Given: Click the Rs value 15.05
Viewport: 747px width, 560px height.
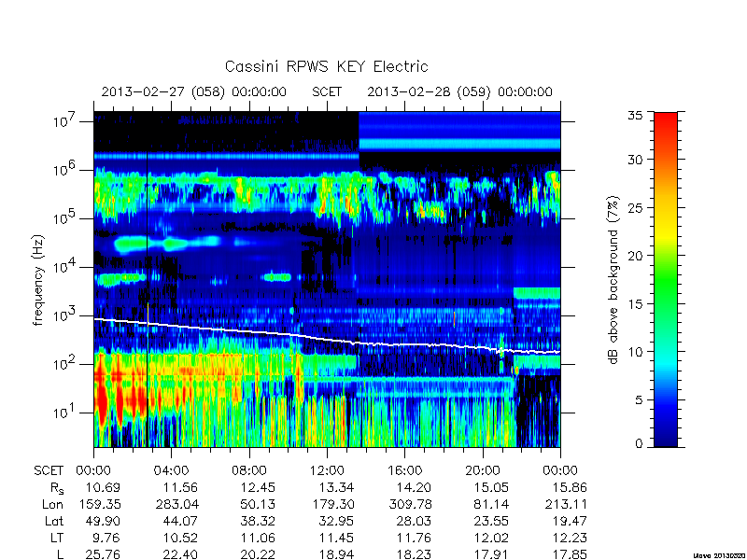Looking at the screenshot, I should tap(491, 487).
